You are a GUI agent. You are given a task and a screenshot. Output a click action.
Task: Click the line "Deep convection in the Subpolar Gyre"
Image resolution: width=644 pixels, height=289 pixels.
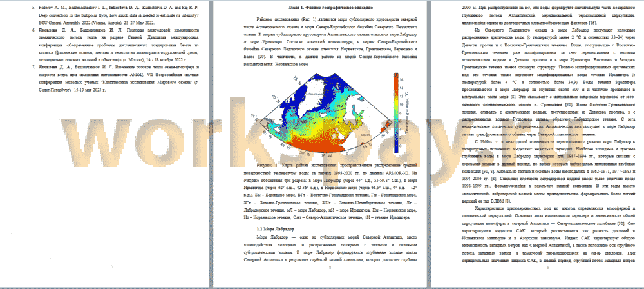(x=120, y=15)
